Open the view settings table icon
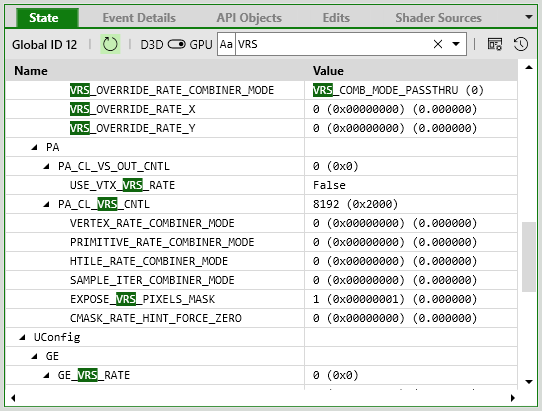 pos(495,44)
